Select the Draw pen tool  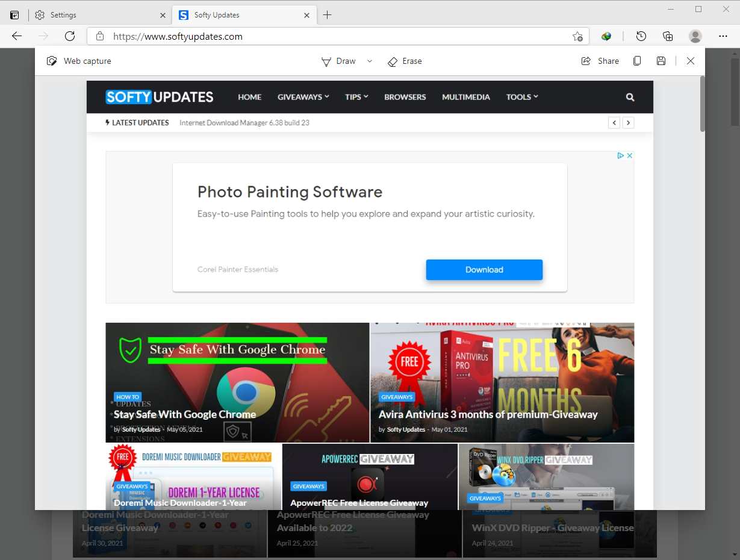(338, 61)
